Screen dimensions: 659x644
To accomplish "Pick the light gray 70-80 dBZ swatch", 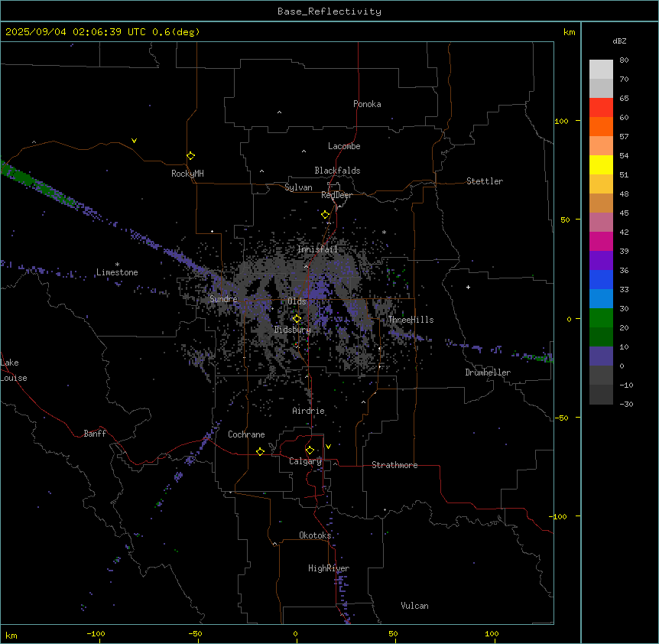I will [x=601, y=70].
